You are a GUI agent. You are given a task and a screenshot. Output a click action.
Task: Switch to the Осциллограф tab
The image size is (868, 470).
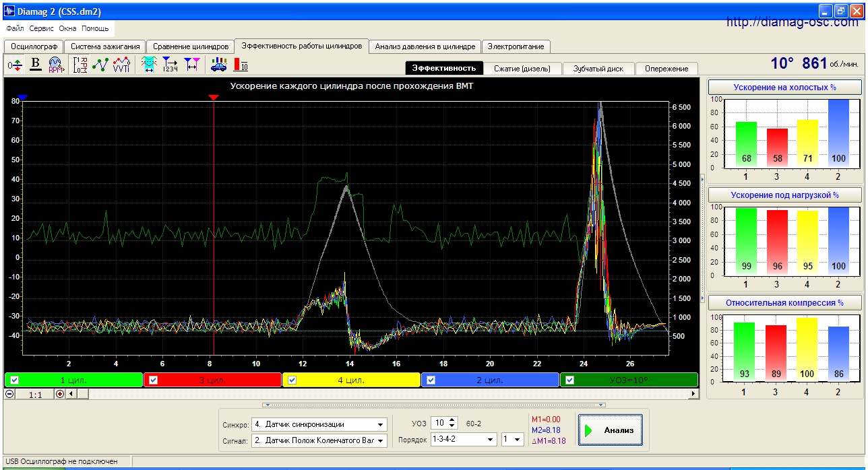33,46
